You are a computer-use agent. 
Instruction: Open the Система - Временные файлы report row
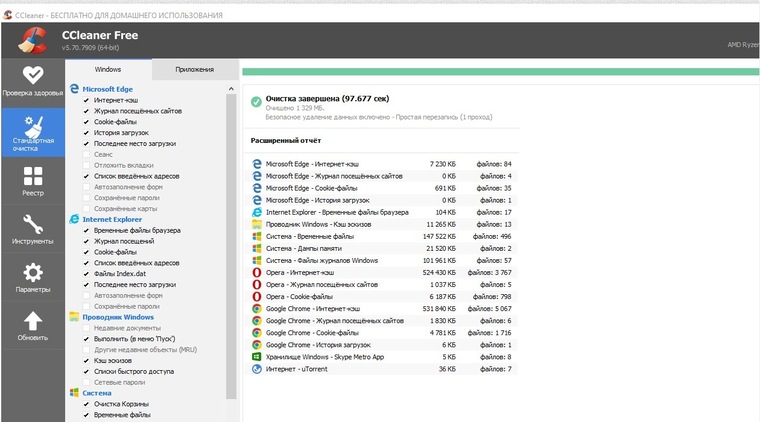(x=382, y=236)
